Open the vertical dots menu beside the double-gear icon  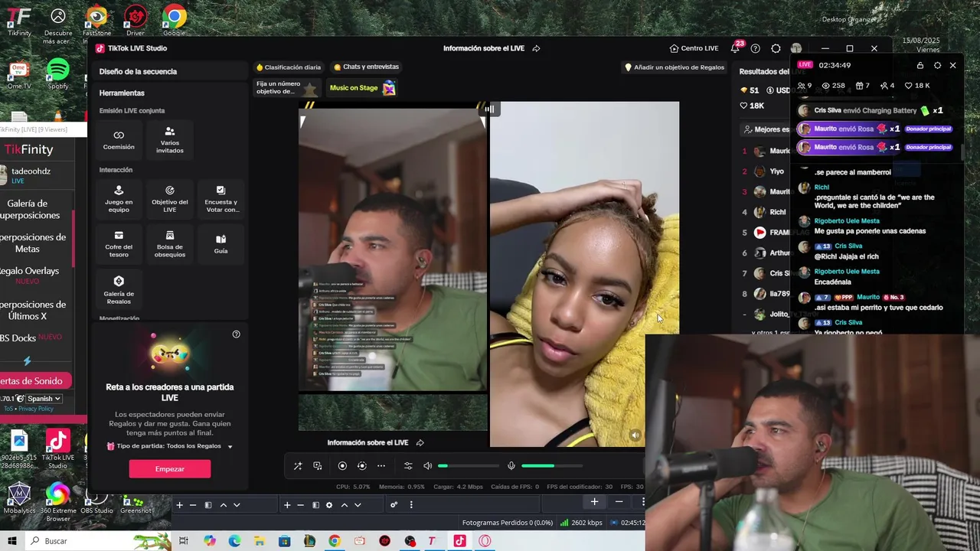pos(411,505)
